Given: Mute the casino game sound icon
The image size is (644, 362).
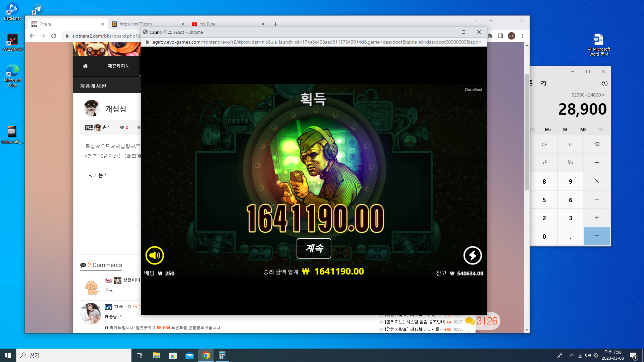Looking at the screenshot, I should click(x=155, y=255).
